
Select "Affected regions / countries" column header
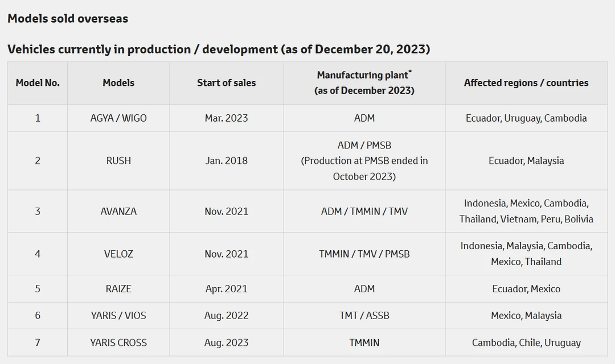526,82
